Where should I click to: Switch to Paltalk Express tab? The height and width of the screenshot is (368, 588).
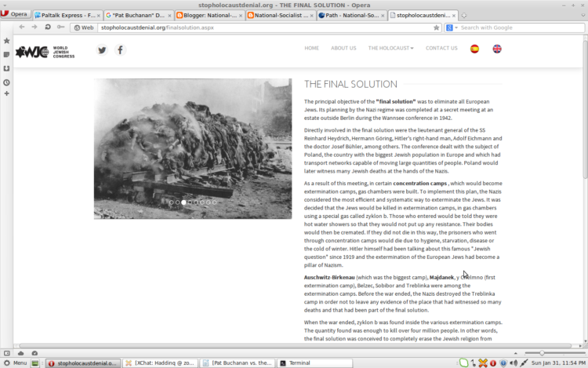67,16
